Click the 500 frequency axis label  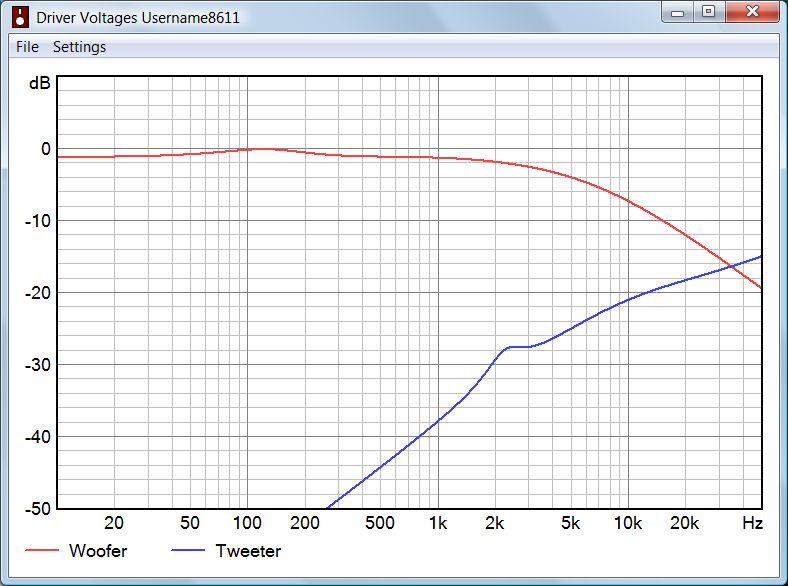click(379, 523)
